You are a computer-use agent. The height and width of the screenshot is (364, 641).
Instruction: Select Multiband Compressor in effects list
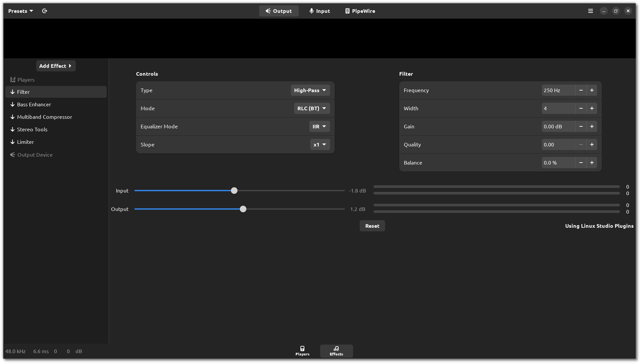(44, 117)
